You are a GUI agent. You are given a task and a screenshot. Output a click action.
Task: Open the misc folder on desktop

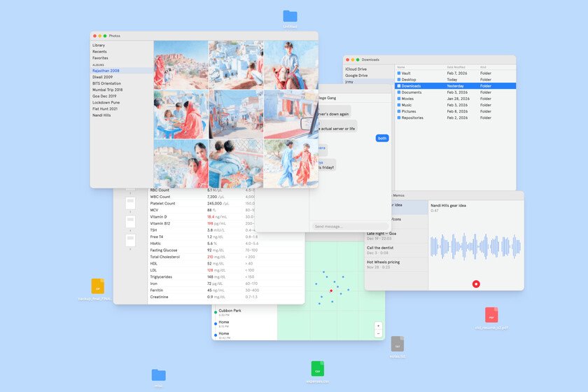tap(159, 375)
